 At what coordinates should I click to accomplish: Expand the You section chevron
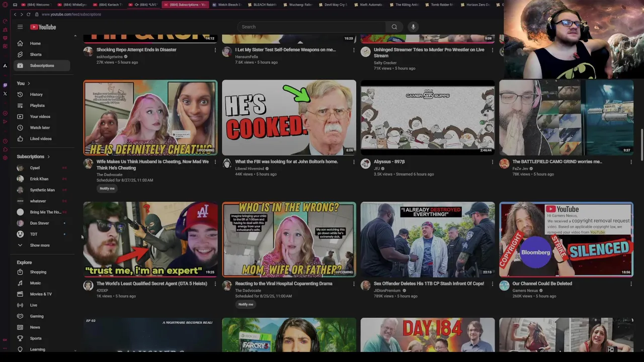[29, 83]
